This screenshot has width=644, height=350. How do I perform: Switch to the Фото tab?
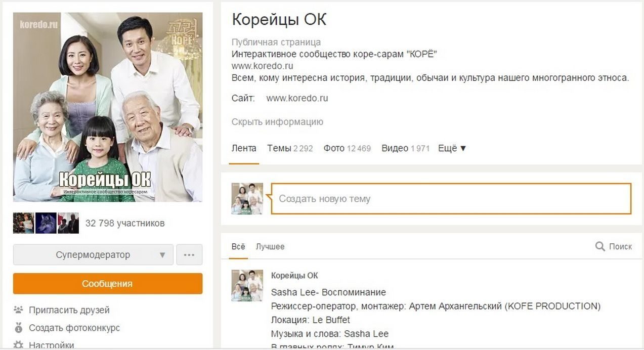click(x=347, y=148)
